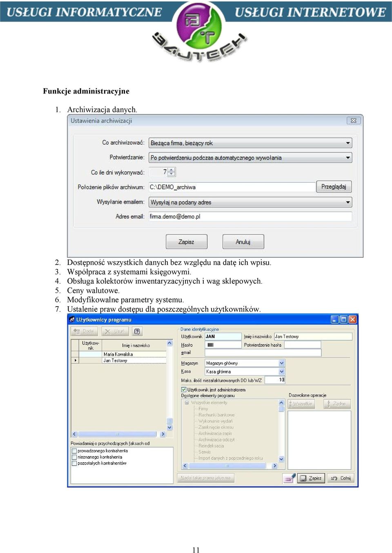Enable 'pozostałych kontrahentów' fax notification
This screenshot has height=553, width=392.
point(74,463)
